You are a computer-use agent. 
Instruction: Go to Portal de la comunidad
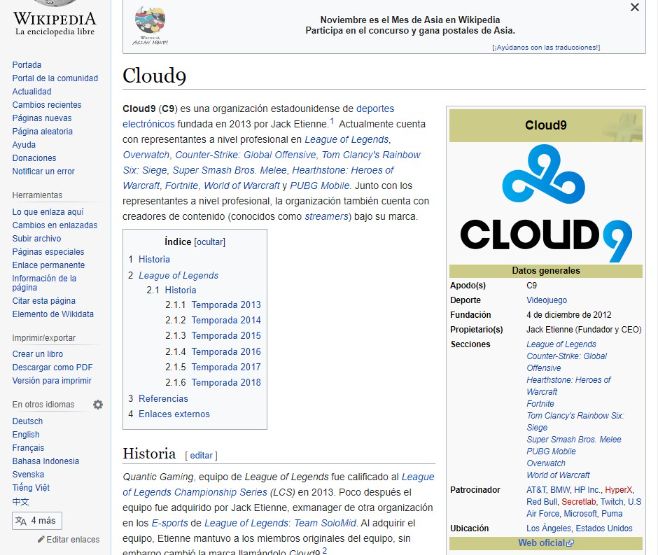(55, 78)
